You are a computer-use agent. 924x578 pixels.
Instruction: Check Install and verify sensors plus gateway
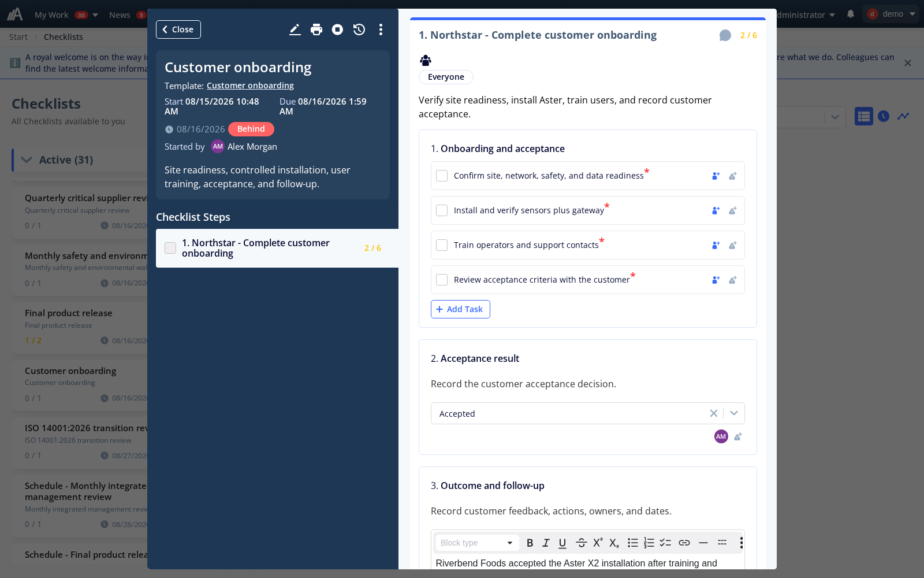pos(442,210)
